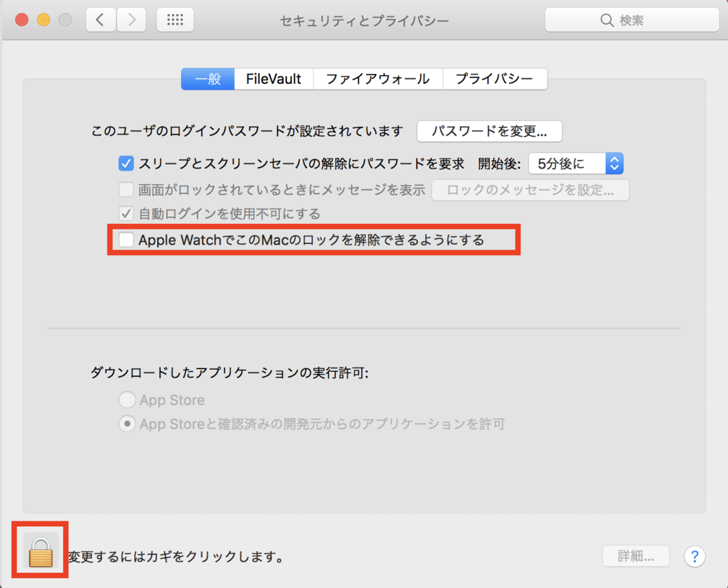Screen dimensions: 728x588
Task: Click the lock icon to make changes
Action: coord(41,551)
